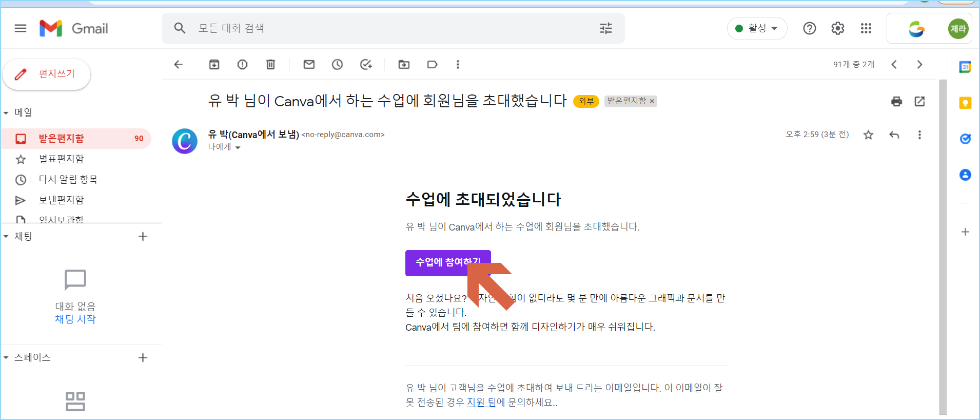Image resolution: width=980 pixels, height=420 pixels.
Task: Open the labels icon
Action: click(x=432, y=64)
